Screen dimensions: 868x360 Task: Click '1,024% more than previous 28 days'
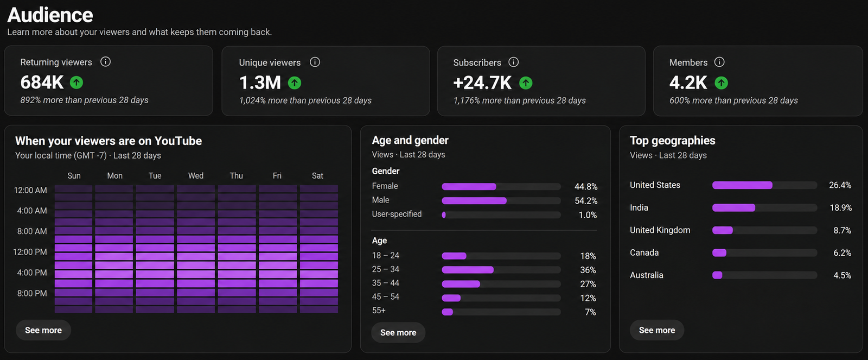(x=305, y=100)
